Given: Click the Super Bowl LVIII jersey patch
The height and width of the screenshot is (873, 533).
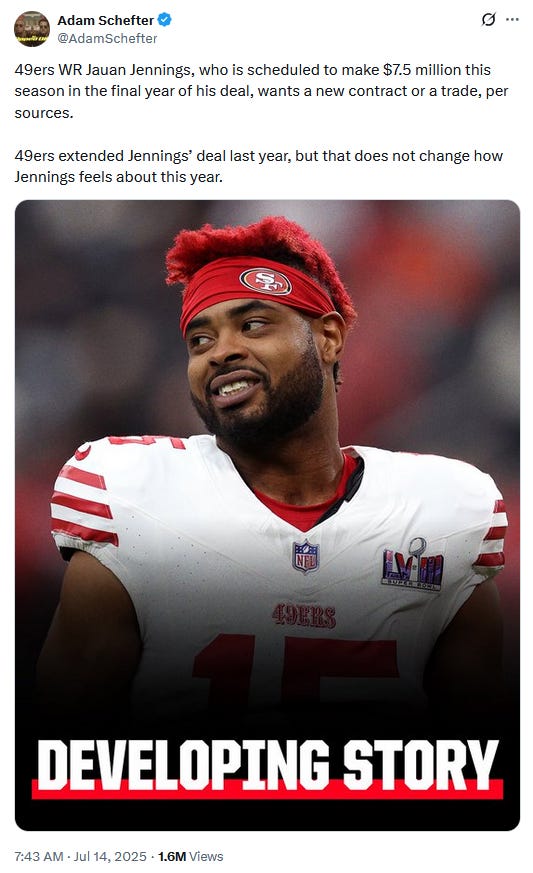Looking at the screenshot, I should (x=413, y=565).
